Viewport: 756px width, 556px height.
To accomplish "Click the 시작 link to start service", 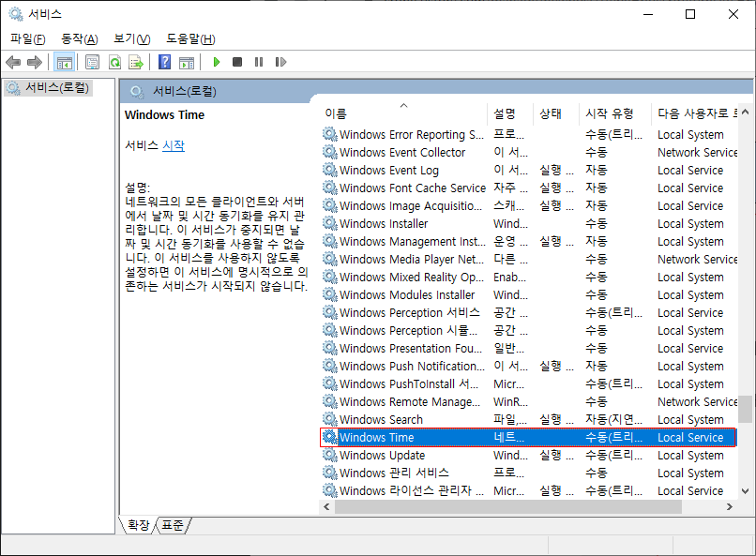I will coord(174,145).
